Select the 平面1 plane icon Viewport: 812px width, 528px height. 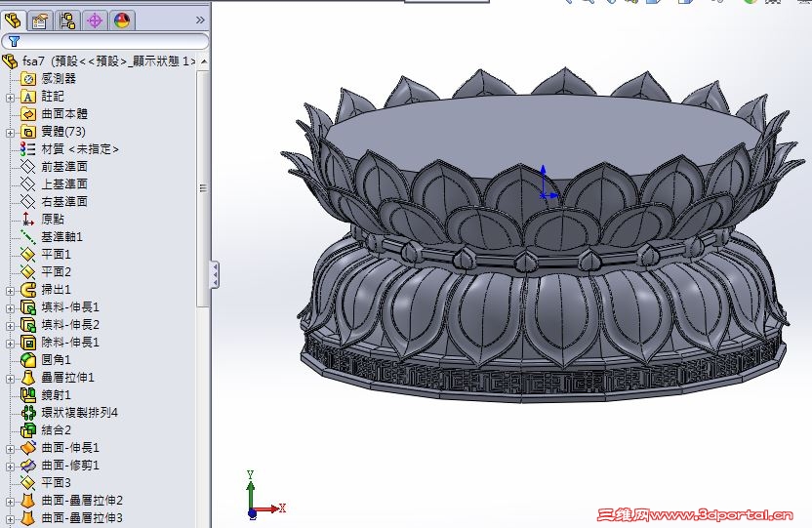pos(27,254)
